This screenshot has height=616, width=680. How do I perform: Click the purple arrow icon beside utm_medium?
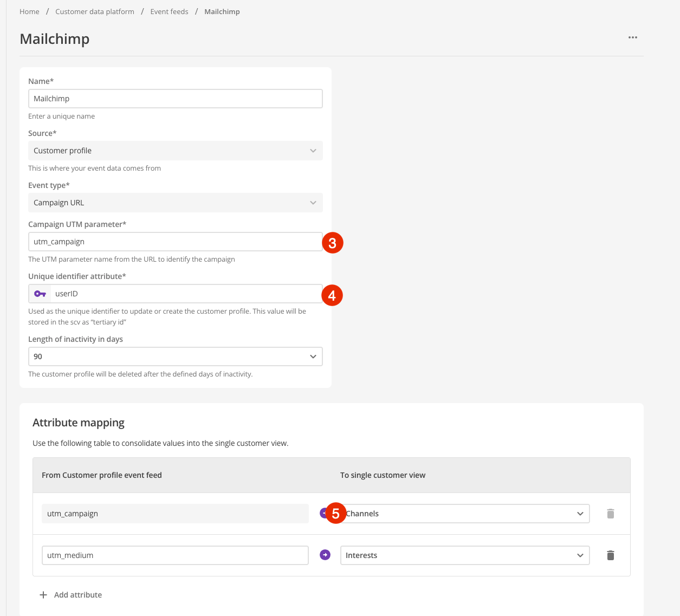point(325,555)
